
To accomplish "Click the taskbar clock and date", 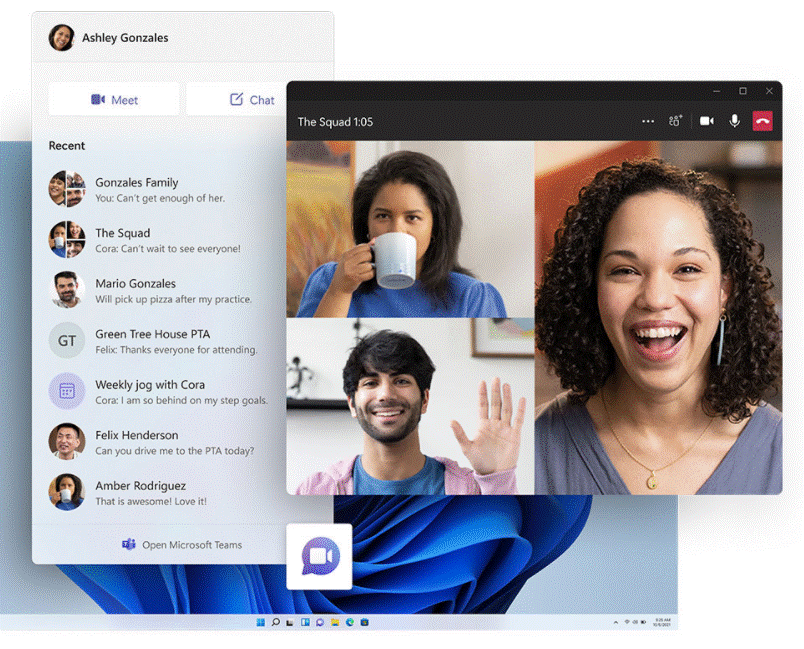I will [661, 622].
